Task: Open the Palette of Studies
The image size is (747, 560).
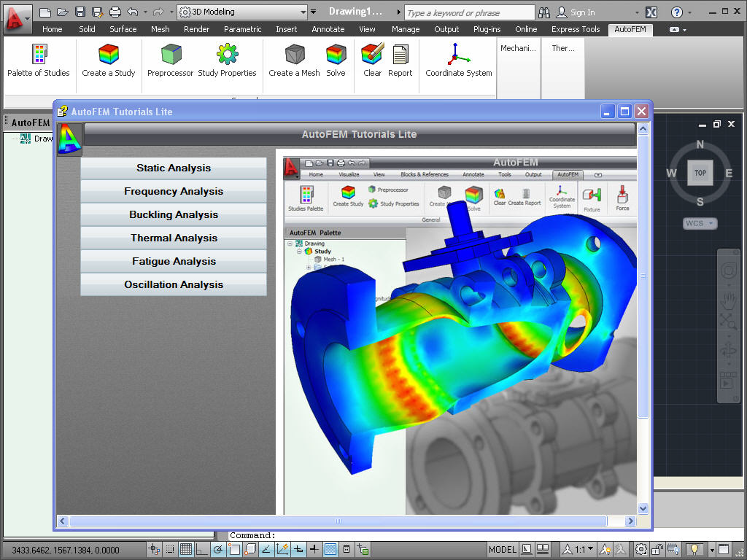Action: (39, 60)
